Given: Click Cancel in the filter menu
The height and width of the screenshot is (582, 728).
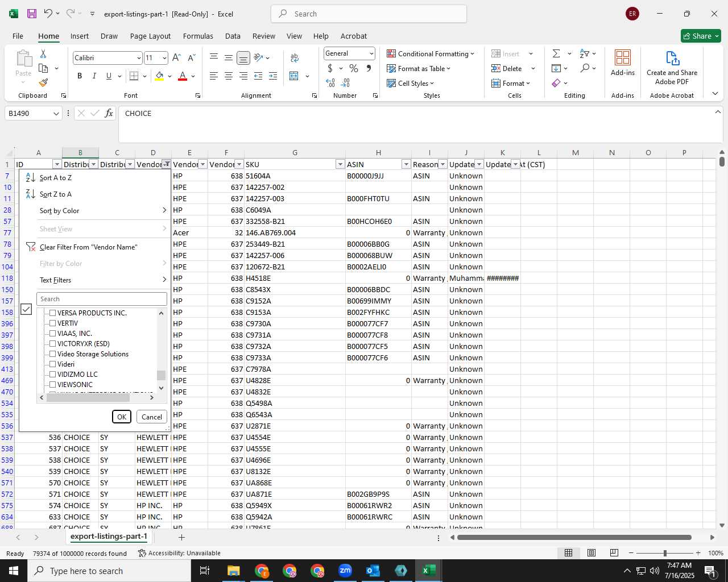Looking at the screenshot, I should [x=152, y=417].
